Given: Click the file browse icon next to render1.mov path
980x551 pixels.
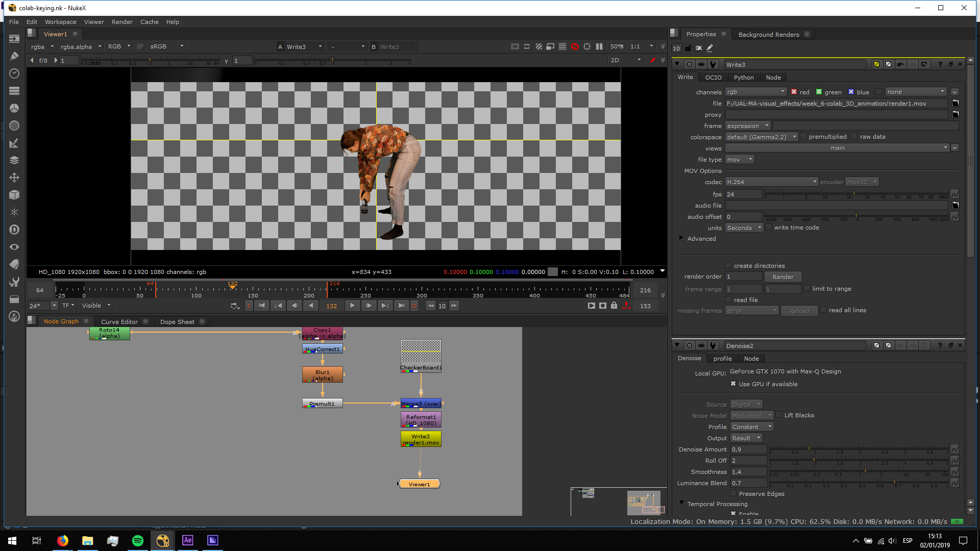Looking at the screenshot, I should click(955, 104).
